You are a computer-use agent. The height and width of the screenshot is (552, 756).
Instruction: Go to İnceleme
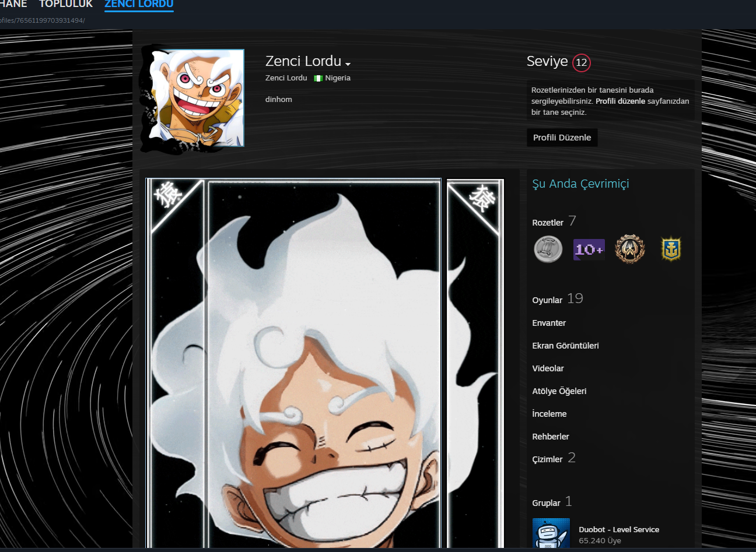pos(549,414)
